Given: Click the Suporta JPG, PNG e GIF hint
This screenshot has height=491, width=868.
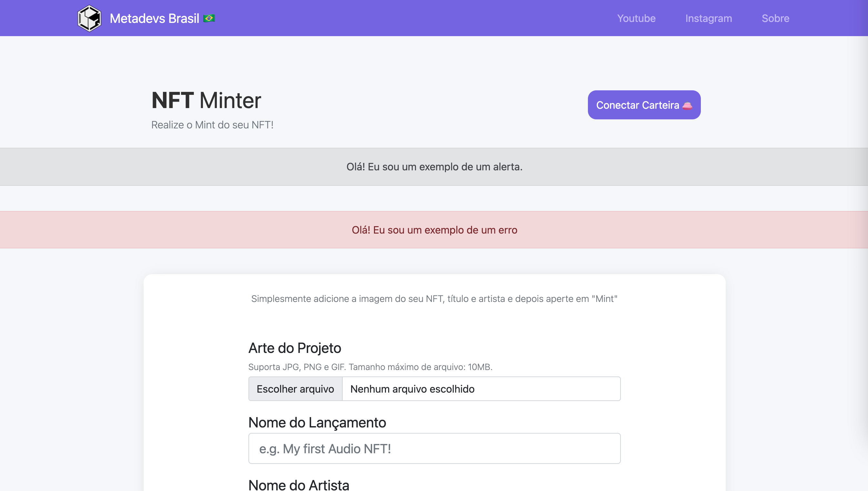Looking at the screenshot, I should [x=370, y=367].
